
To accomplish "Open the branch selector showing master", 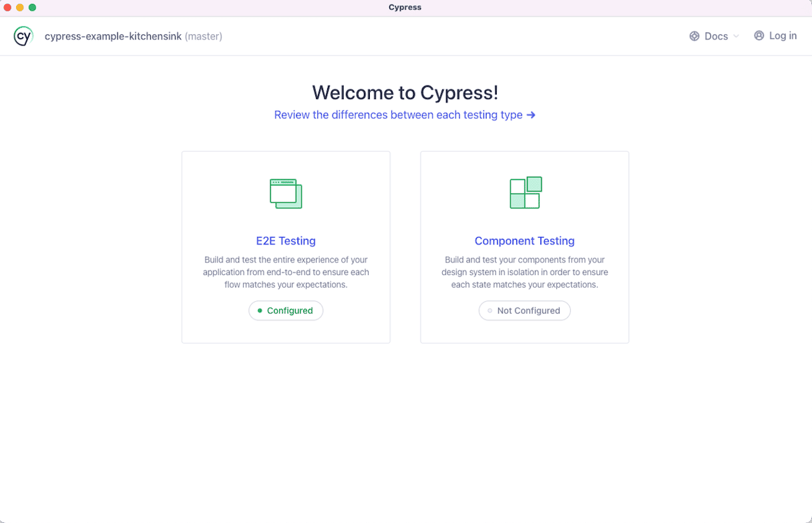I will coord(204,36).
